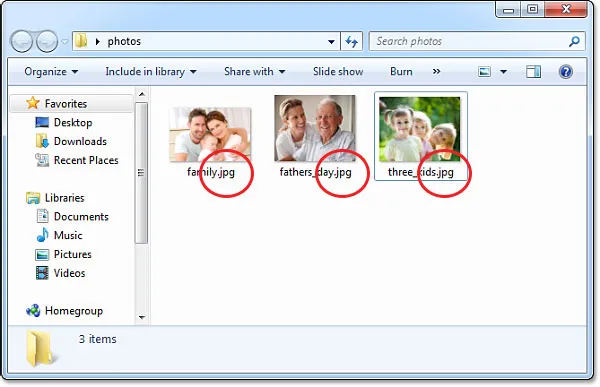Select the fathers_day.jpg thumbnail
This screenshot has width=600, height=387.
tap(315, 128)
